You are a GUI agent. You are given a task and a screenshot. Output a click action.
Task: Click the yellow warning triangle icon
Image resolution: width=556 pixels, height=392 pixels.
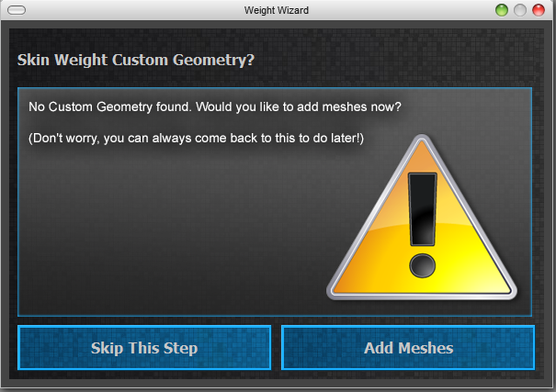coord(422,218)
